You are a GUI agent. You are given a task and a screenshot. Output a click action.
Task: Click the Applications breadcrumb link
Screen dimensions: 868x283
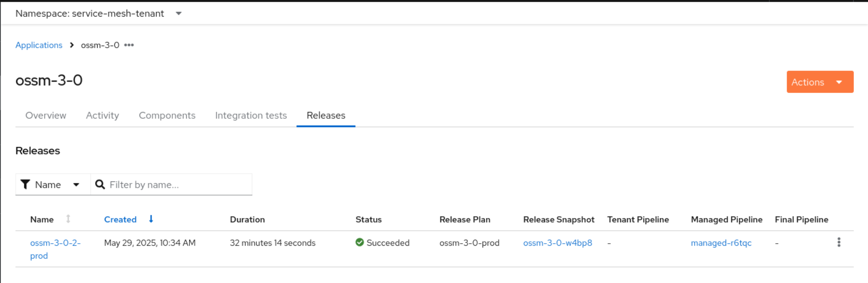pos(39,45)
